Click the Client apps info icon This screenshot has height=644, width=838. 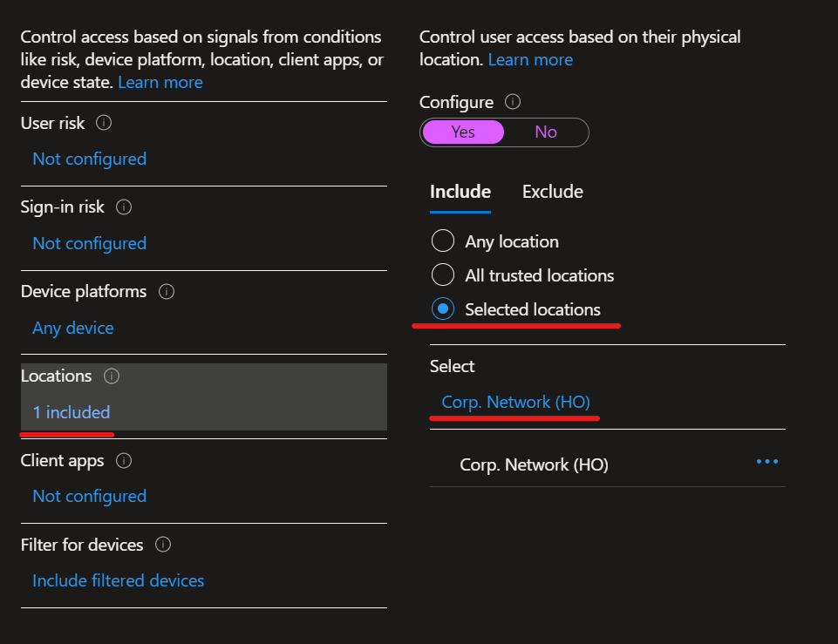click(124, 460)
